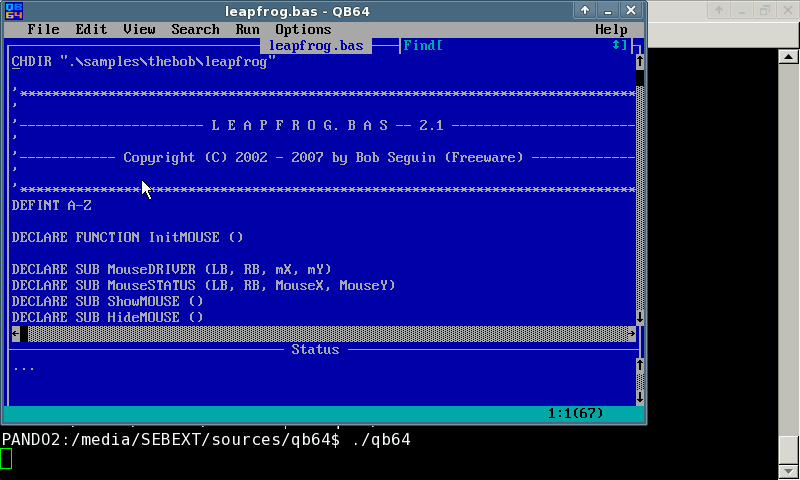This screenshot has width=800, height=480.
Task: Open the File menu
Action: [x=43, y=30]
